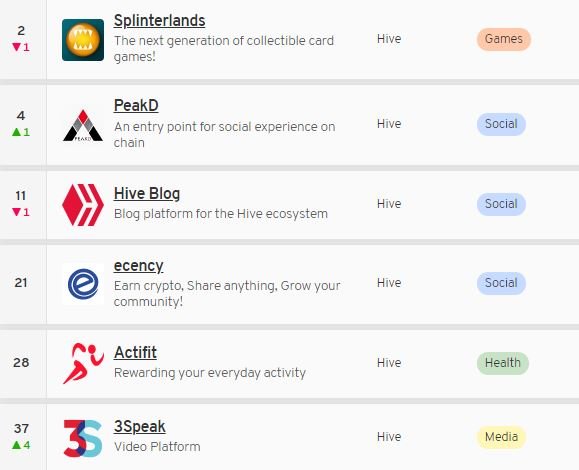Click the green up arrow beside rank 37
The height and width of the screenshot is (470, 579).
pyautogui.click(x=16, y=445)
